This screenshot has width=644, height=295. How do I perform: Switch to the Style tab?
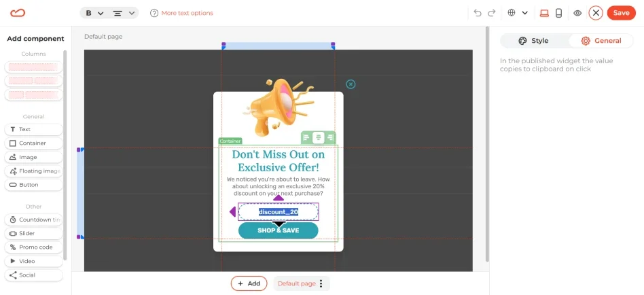tap(534, 41)
